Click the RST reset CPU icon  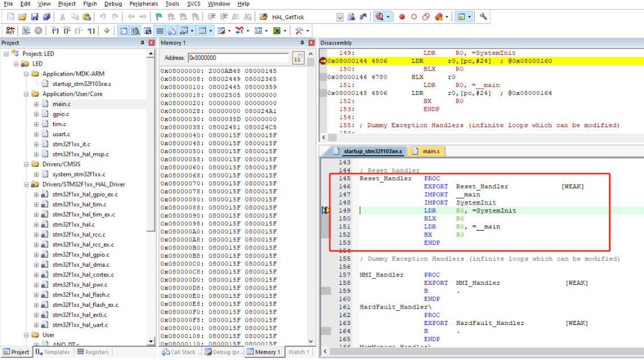[10, 31]
